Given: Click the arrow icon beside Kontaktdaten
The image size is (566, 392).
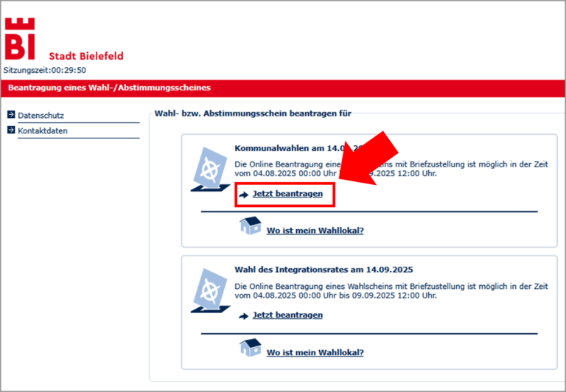Looking at the screenshot, I should (x=11, y=130).
